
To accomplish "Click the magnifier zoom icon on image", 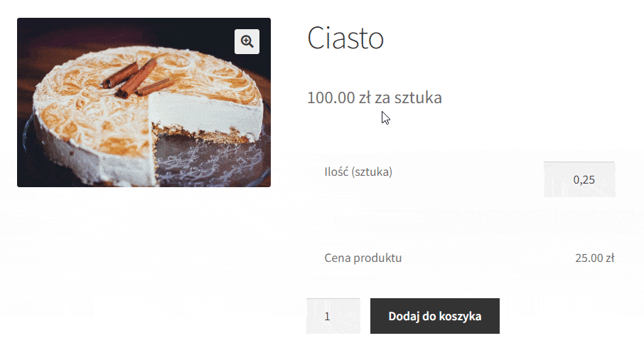I will coord(247,41).
